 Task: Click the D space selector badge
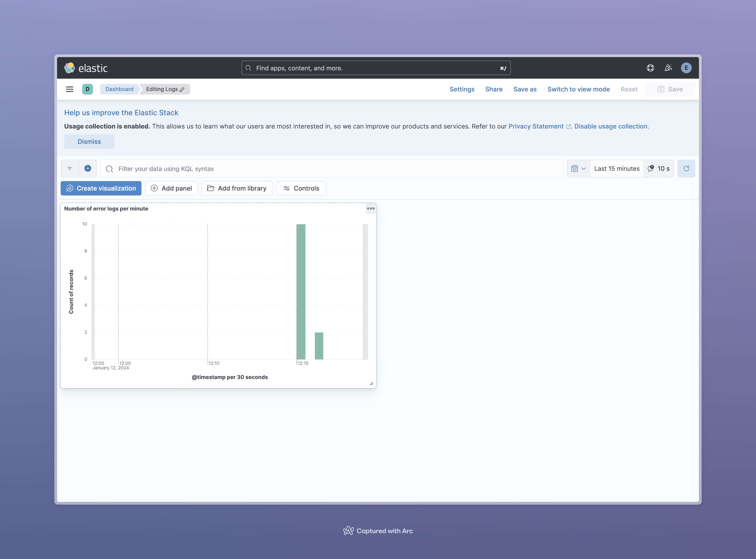coord(87,89)
